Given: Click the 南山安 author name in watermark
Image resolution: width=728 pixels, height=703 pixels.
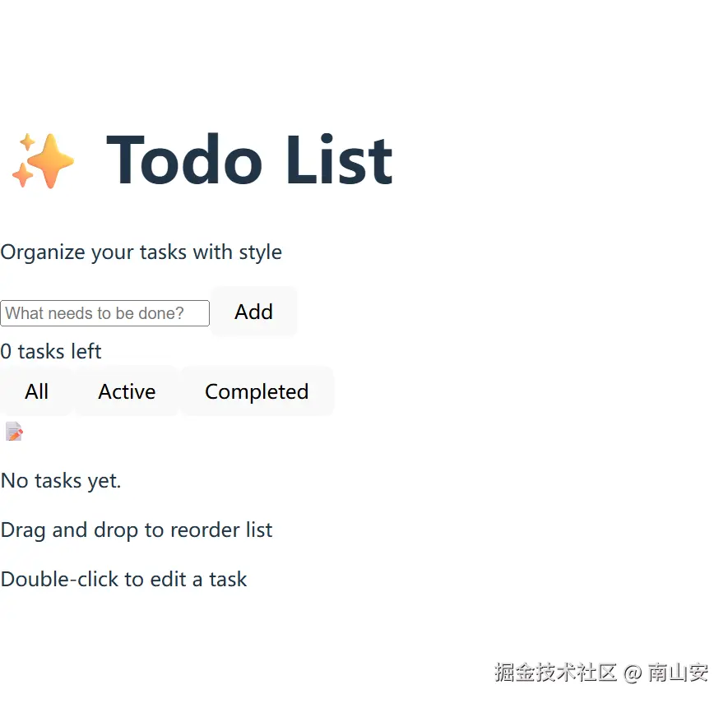Looking at the screenshot, I should pos(678,673).
